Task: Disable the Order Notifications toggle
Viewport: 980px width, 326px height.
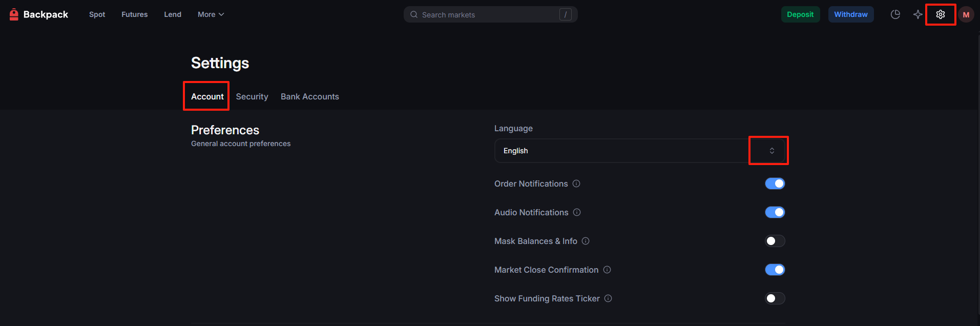Action: (x=775, y=184)
